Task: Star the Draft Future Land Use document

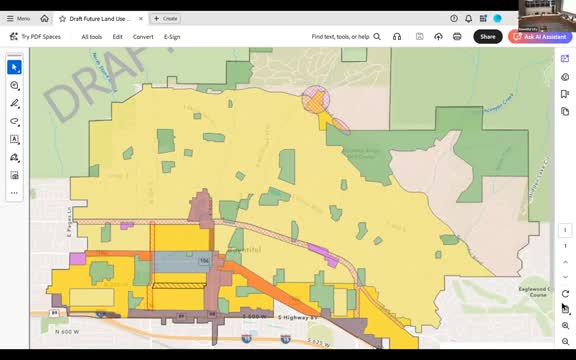Action: coord(62,19)
